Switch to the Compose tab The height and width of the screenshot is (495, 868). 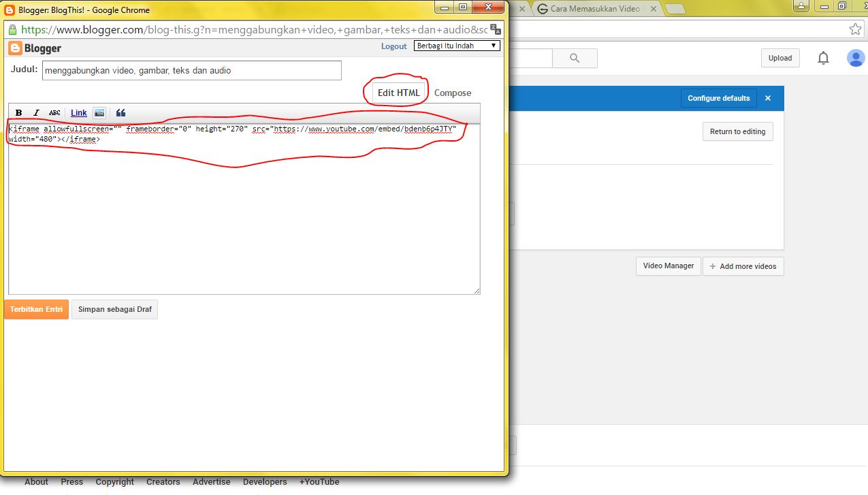(453, 93)
